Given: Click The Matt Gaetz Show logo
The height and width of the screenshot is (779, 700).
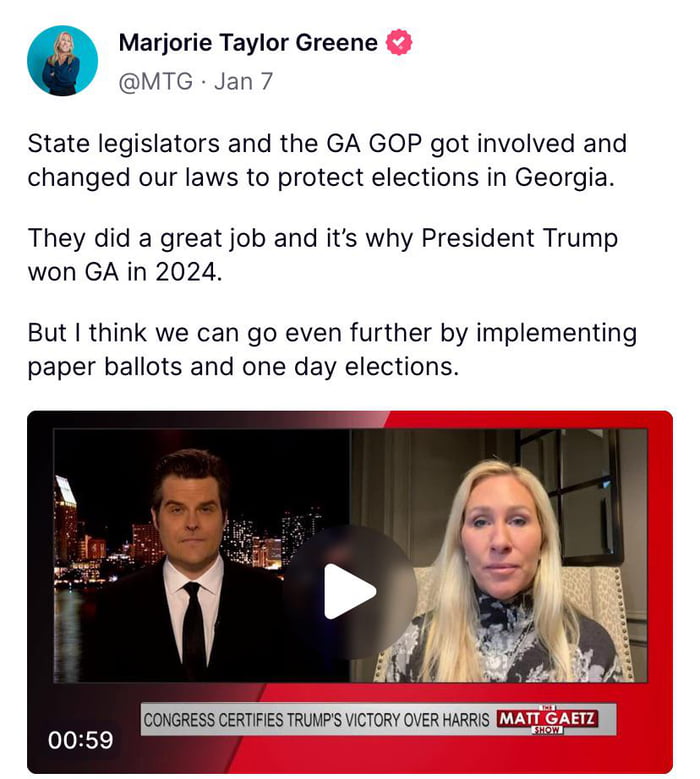Looking at the screenshot, I should (x=547, y=719).
